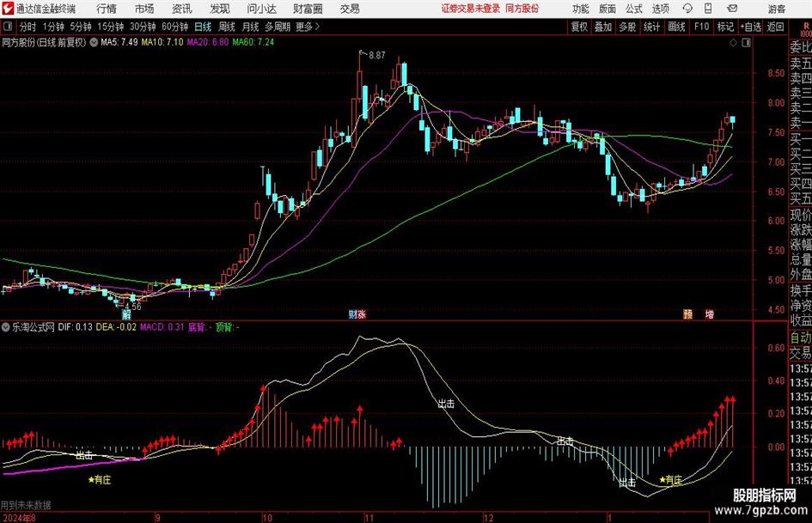Select the 月线 monthly period tab

pos(250,27)
